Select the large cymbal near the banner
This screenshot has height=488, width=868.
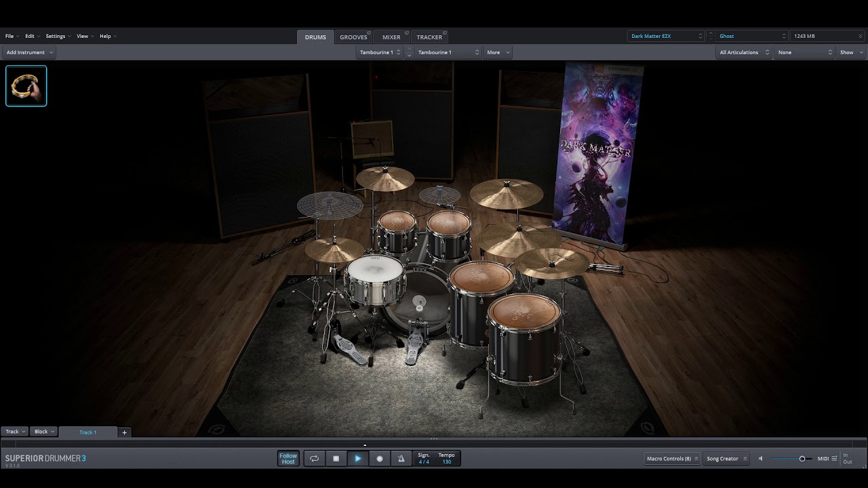tap(507, 193)
